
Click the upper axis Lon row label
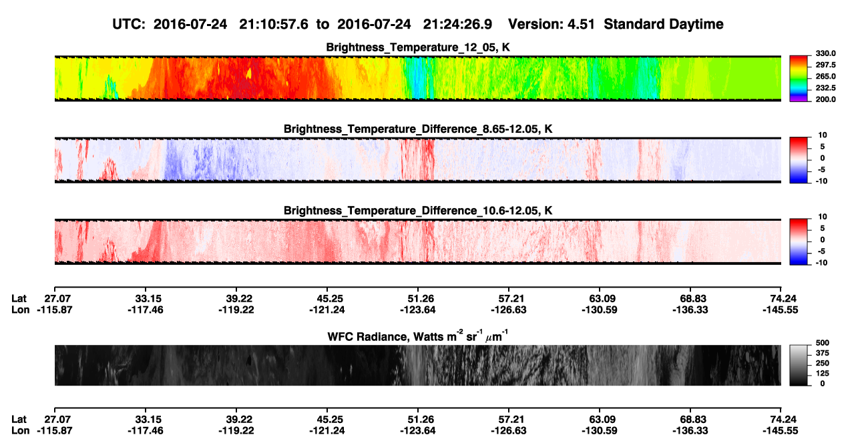21,310
